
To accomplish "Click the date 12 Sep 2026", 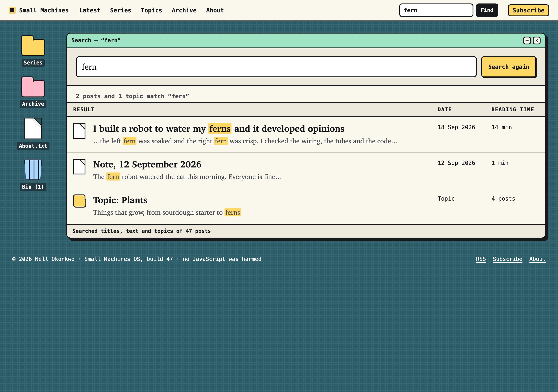I will tap(456, 163).
